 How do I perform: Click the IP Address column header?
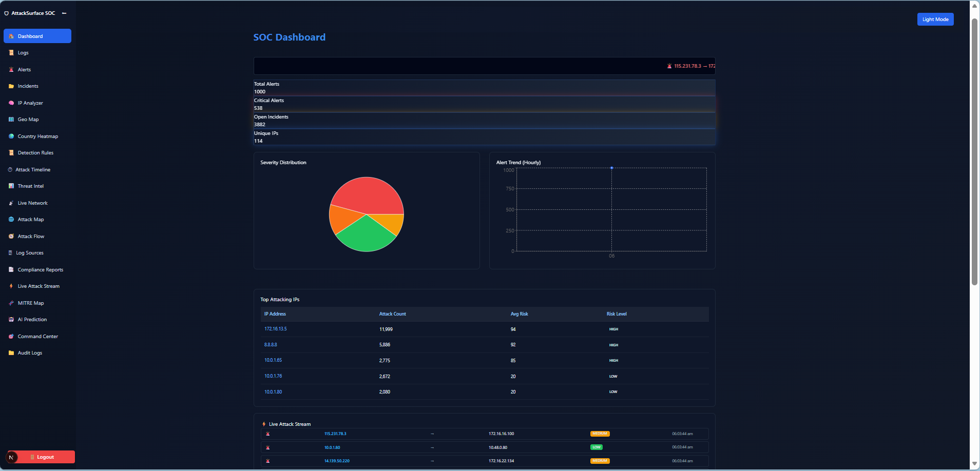pos(275,314)
